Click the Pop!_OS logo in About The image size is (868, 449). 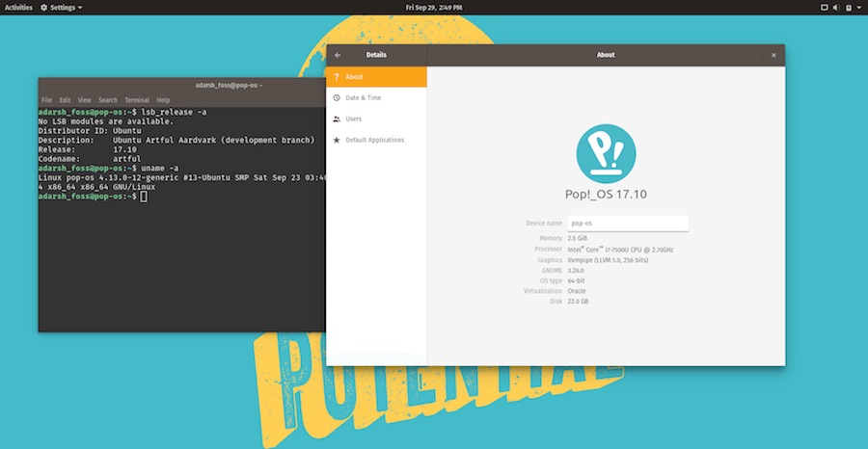(x=606, y=154)
